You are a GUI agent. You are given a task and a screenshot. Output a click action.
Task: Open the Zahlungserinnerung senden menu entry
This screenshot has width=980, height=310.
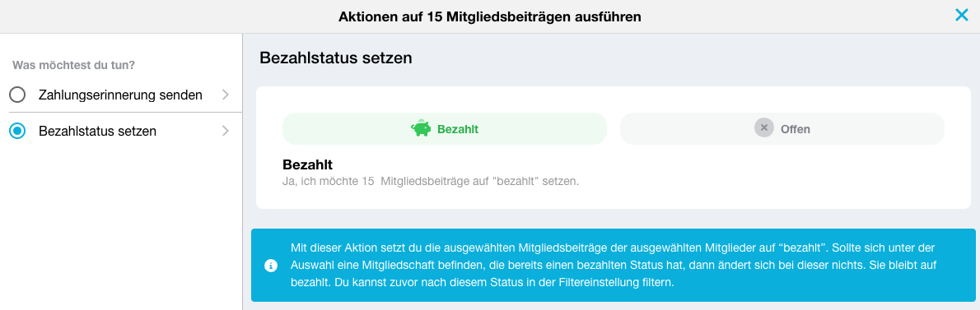pos(120,95)
